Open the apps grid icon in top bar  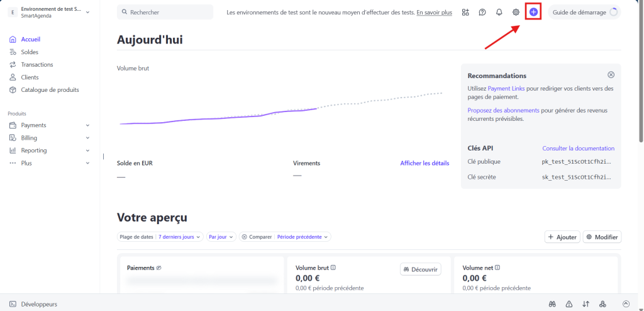tap(465, 13)
